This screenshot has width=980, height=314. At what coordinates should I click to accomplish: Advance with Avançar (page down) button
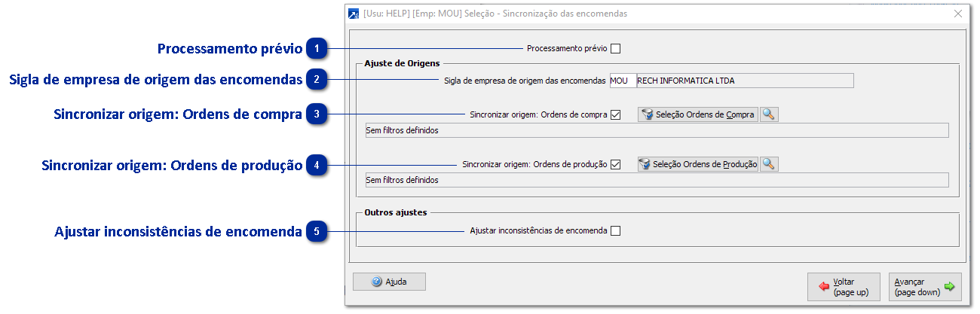click(x=924, y=286)
